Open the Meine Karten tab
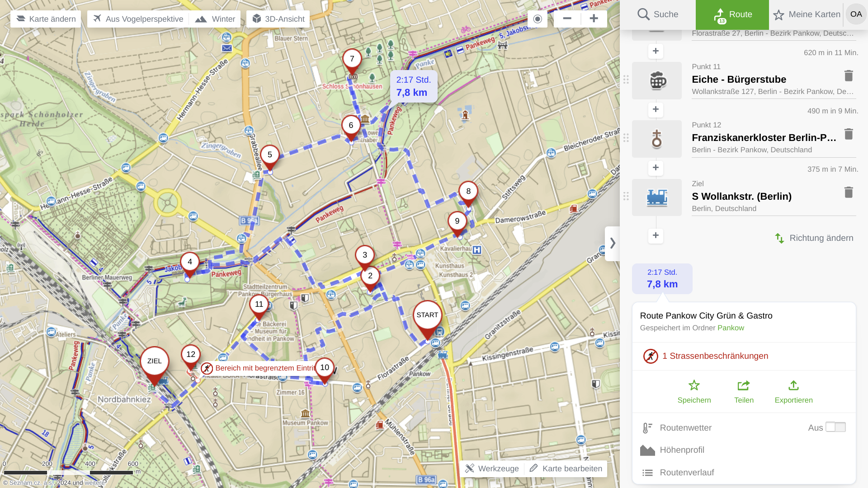The width and height of the screenshot is (868, 488). coord(807,14)
